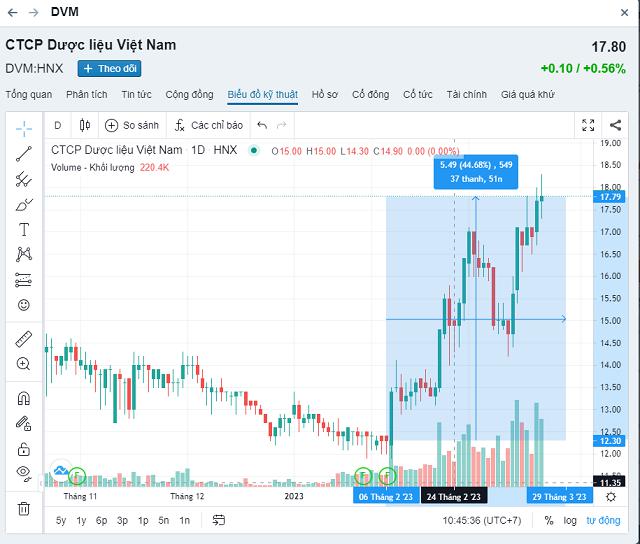Click the Theo dõi follow button

pos(109,68)
